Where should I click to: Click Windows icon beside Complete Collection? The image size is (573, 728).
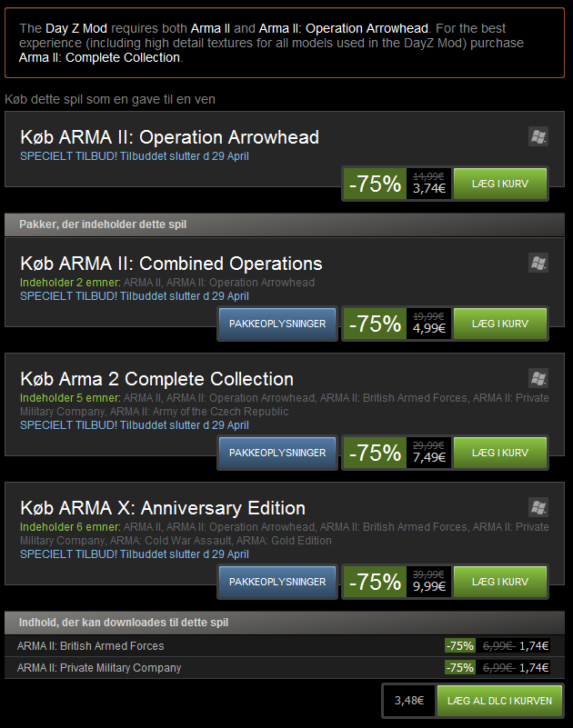pos(538,378)
